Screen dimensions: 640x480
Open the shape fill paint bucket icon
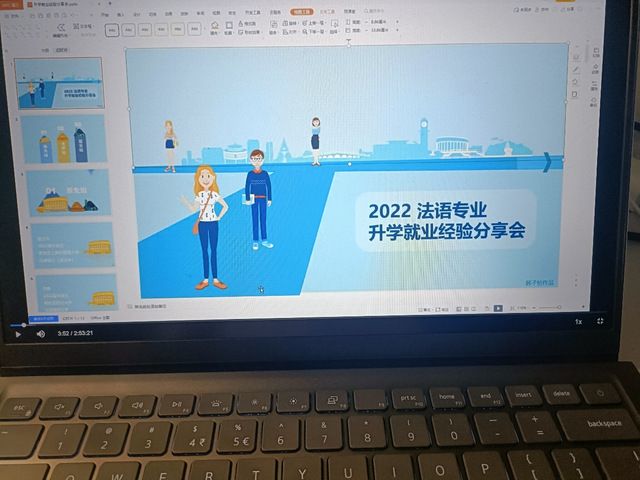[214, 27]
